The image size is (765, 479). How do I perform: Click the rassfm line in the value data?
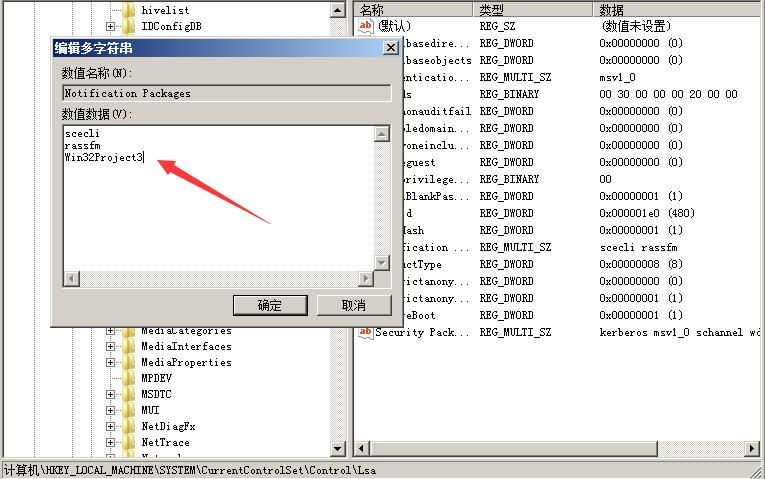(82, 145)
